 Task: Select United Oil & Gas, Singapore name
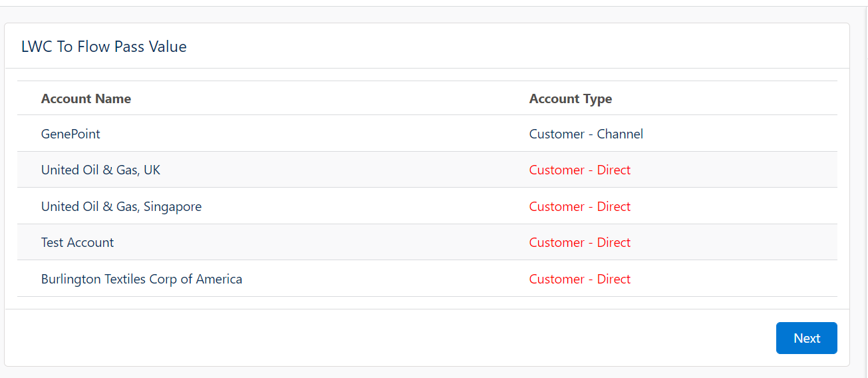(x=121, y=206)
